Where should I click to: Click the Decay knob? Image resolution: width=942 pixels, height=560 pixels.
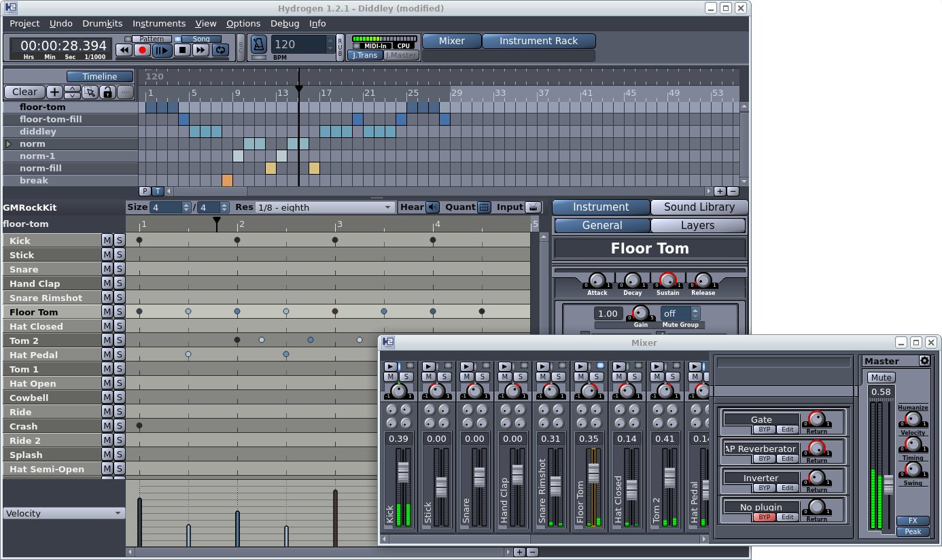pos(632,280)
